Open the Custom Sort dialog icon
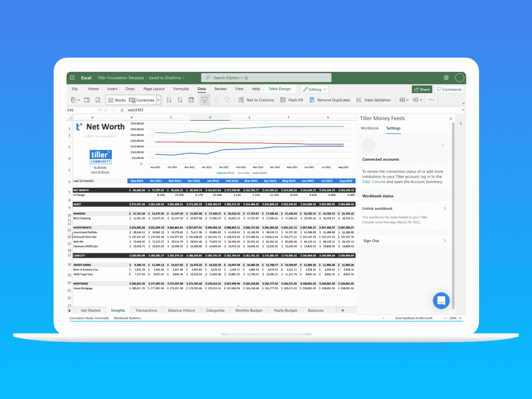Screen dimensions: 532x399 coord(191,100)
